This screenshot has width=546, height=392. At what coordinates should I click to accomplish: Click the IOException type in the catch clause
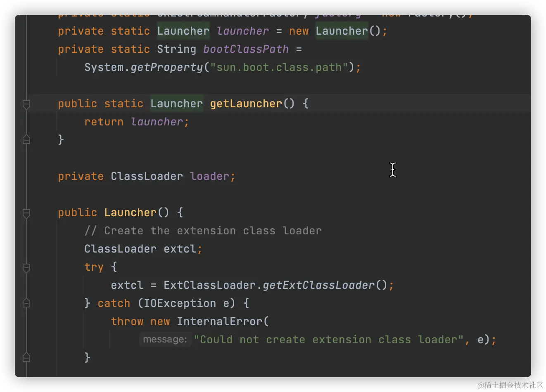pyautogui.click(x=180, y=303)
